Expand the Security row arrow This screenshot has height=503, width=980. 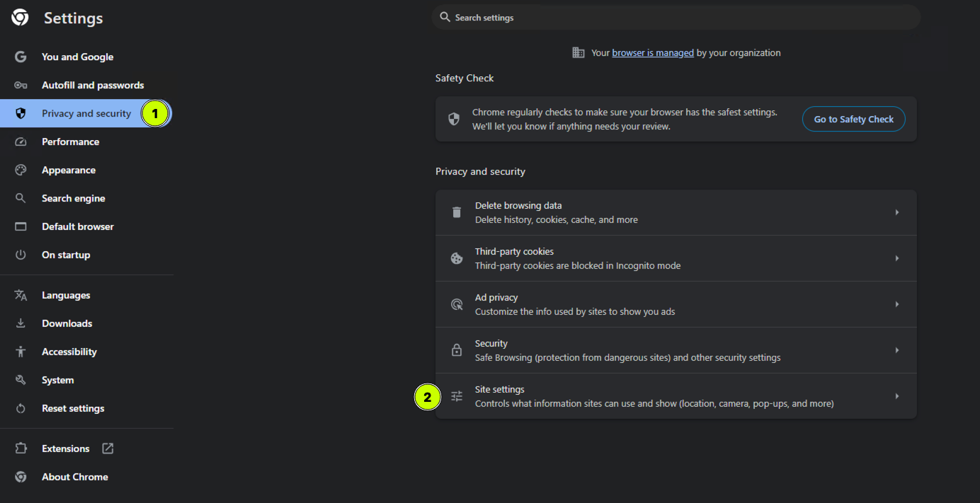(897, 350)
